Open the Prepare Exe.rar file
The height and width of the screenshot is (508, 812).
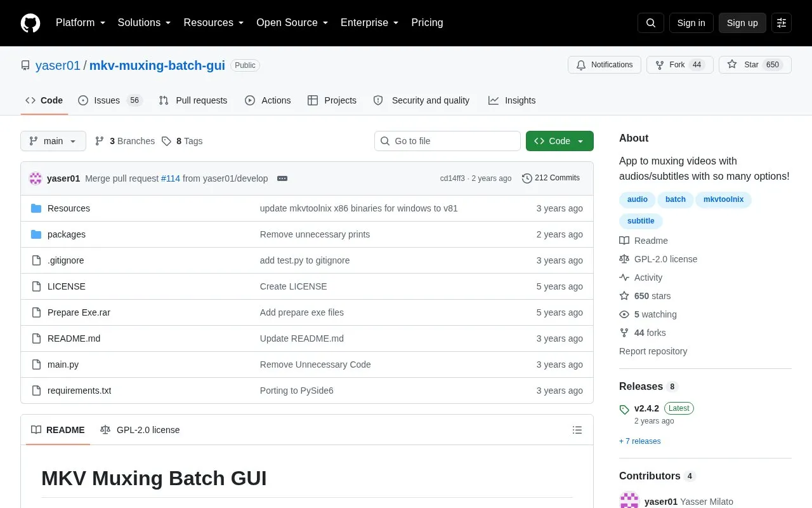pyautogui.click(x=79, y=312)
